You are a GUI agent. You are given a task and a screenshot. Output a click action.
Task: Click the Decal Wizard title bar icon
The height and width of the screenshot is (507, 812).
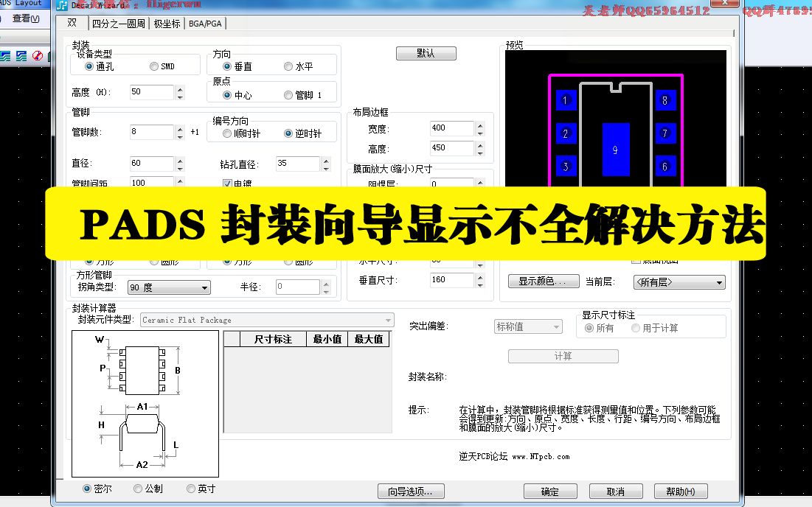pyautogui.click(x=62, y=6)
